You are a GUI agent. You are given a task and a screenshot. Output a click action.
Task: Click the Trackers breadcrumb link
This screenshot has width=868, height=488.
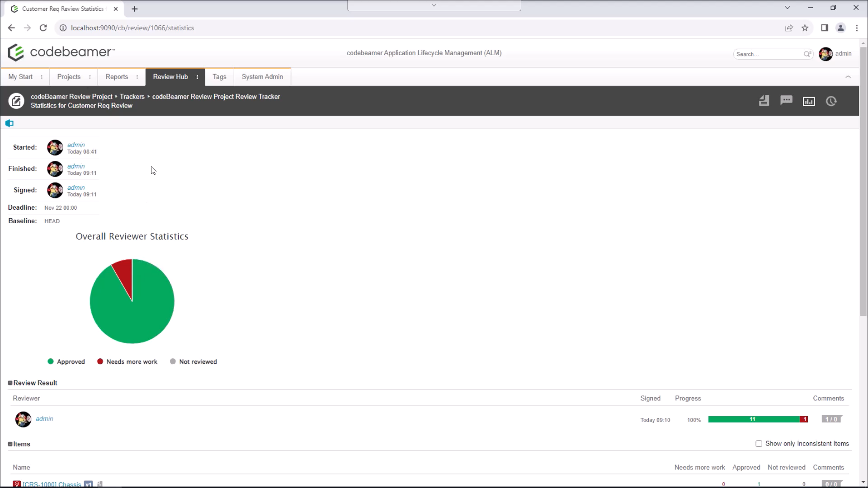132,97
